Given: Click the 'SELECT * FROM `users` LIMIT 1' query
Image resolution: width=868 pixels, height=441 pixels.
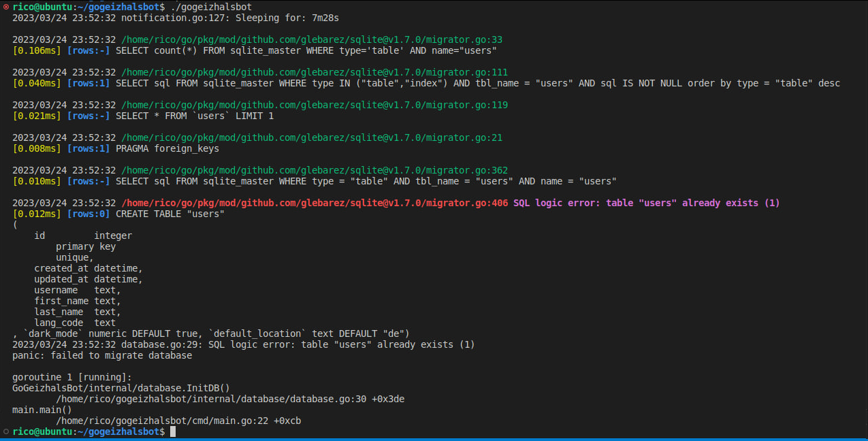Looking at the screenshot, I should tap(195, 116).
